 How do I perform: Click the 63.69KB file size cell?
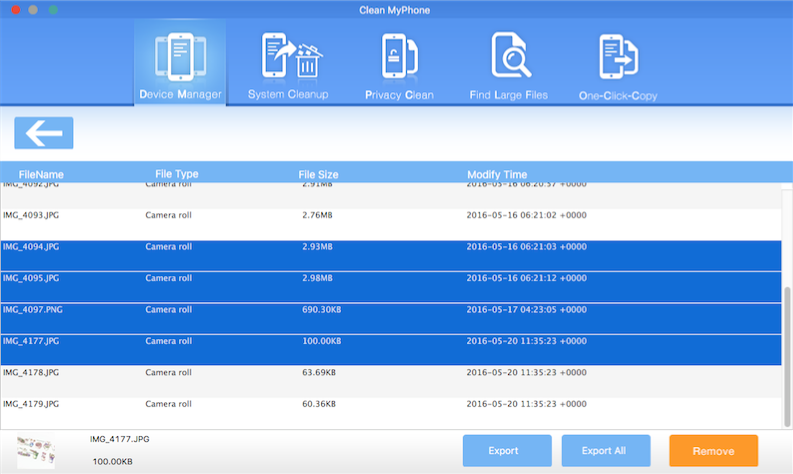coord(319,372)
